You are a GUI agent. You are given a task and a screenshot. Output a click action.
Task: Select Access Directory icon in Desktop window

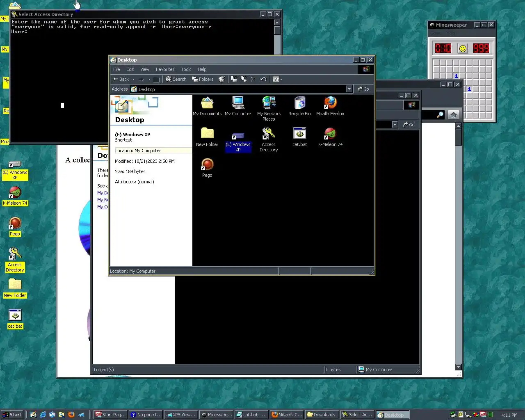269,139
